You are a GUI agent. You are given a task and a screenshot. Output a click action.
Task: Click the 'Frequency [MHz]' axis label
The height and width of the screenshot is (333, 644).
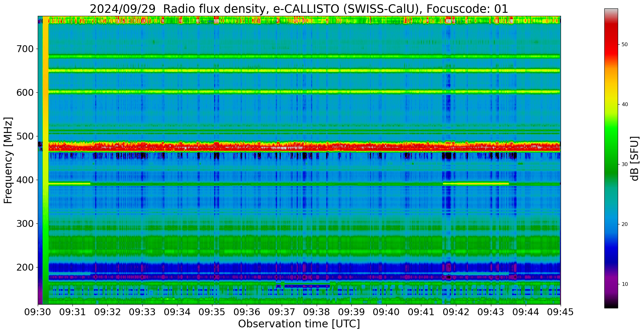coord(8,160)
